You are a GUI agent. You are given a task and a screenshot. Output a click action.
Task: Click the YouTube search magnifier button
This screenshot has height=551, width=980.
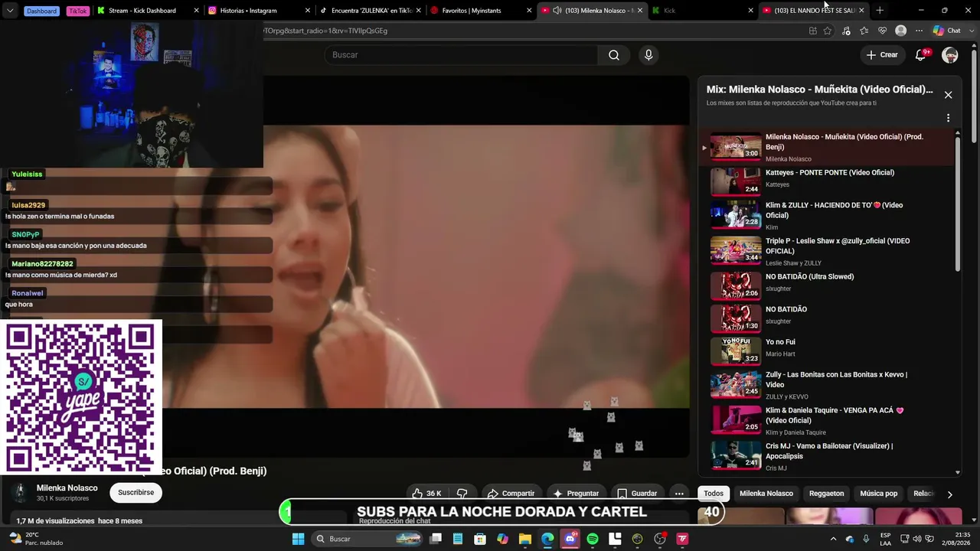click(x=614, y=55)
